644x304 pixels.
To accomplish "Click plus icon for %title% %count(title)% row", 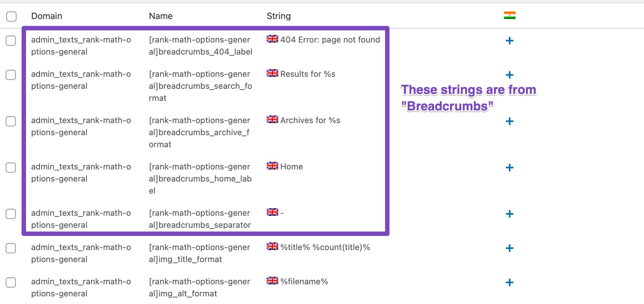I will [509, 248].
